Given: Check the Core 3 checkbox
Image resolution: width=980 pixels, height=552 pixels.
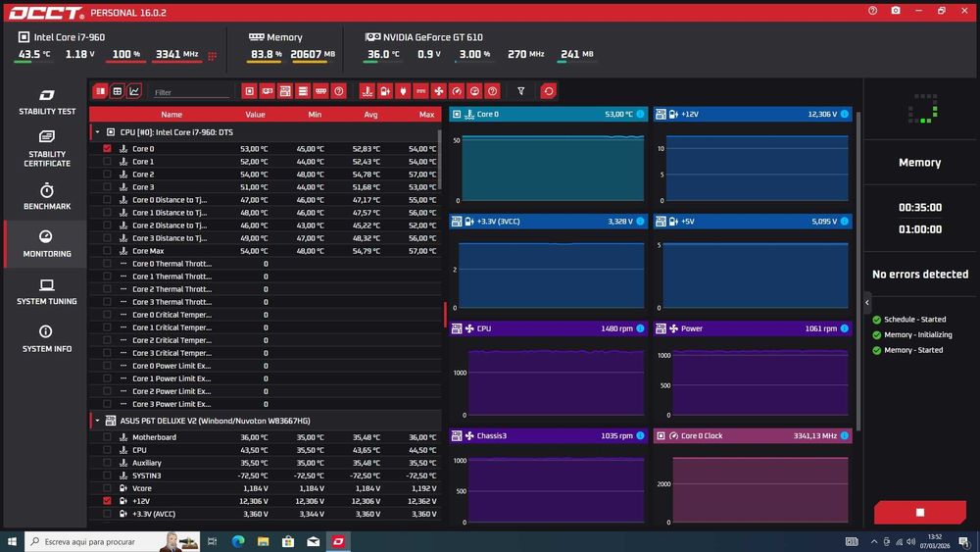Looking at the screenshot, I should (x=107, y=186).
